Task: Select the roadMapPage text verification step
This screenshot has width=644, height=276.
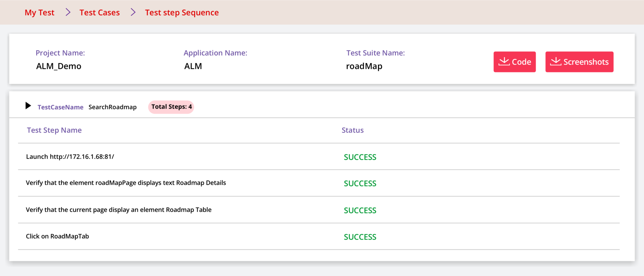Action: pyautogui.click(x=126, y=183)
